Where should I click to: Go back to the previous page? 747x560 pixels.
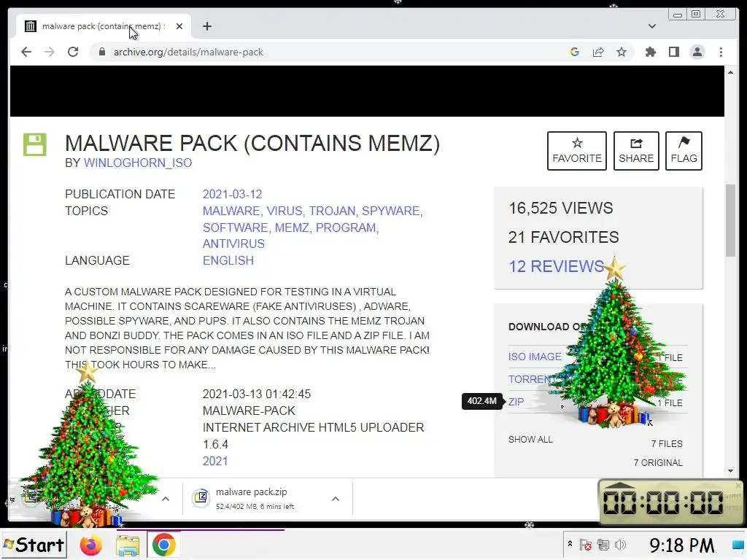pos(26,52)
